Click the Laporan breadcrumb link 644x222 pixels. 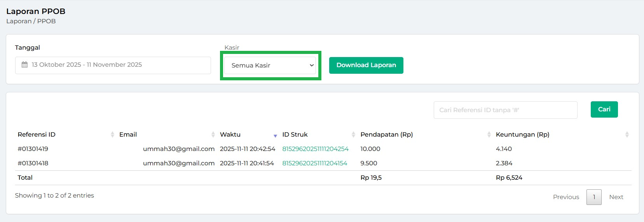[x=19, y=21]
